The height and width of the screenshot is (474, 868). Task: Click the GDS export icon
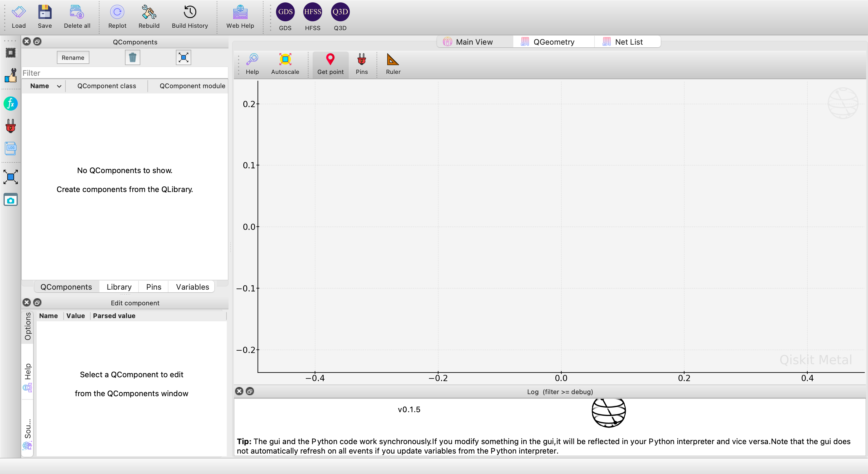[285, 12]
